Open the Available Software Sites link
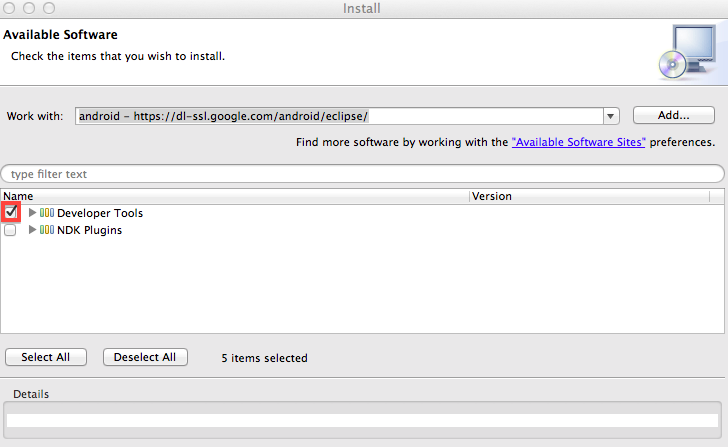This screenshot has width=728, height=447. (x=578, y=142)
